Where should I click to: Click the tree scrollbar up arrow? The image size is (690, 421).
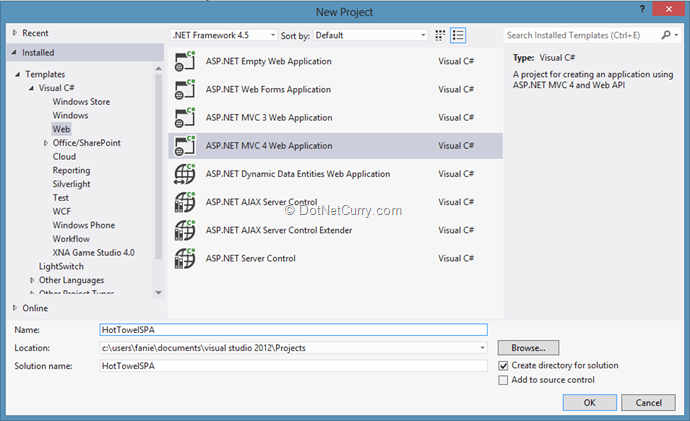point(158,69)
